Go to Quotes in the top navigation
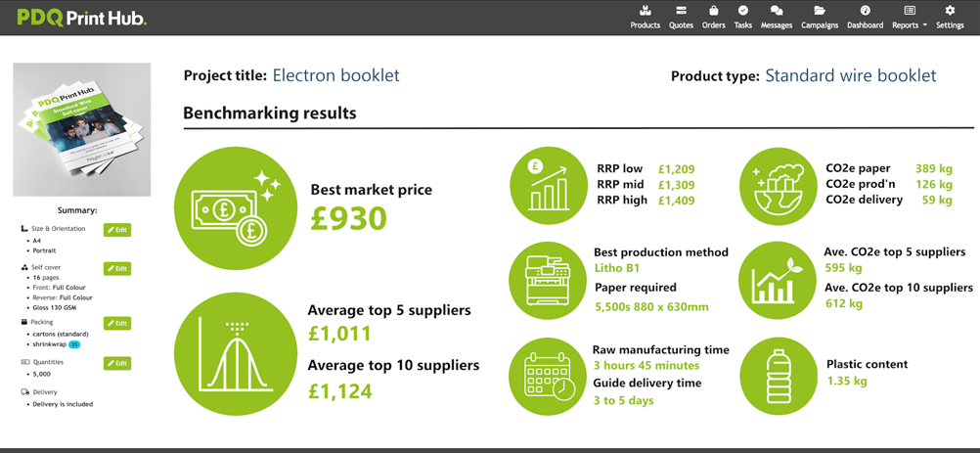980x453 pixels. point(682,18)
